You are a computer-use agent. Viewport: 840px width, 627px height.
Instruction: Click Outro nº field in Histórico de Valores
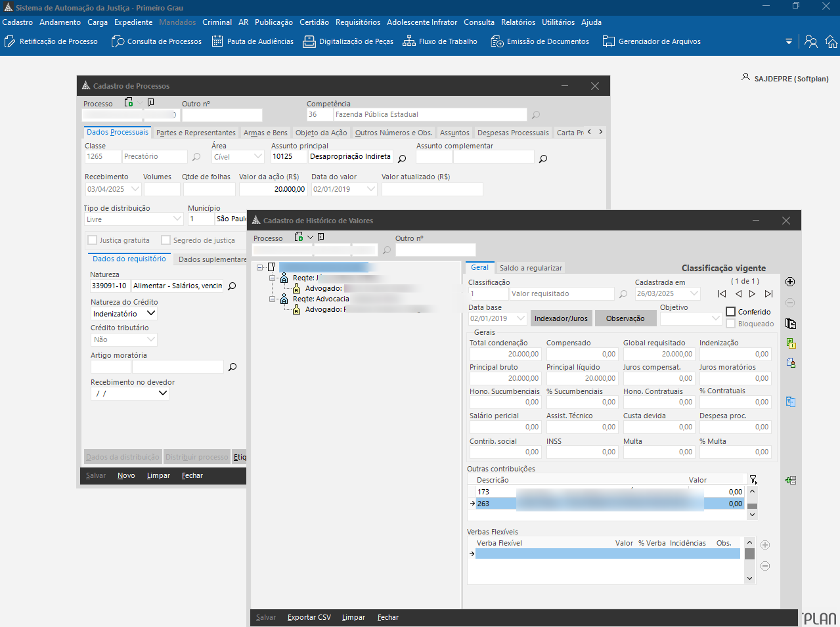pyautogui.click(x=435, y=249)
